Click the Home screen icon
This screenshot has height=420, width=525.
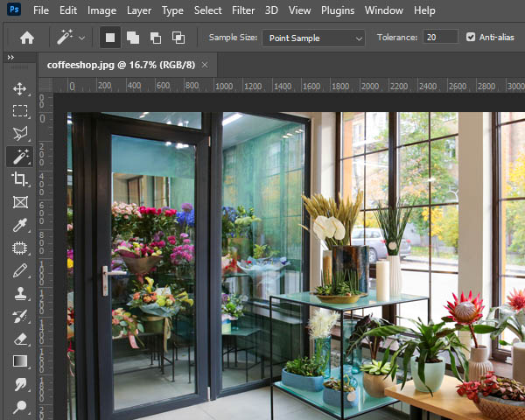[27, 38]
